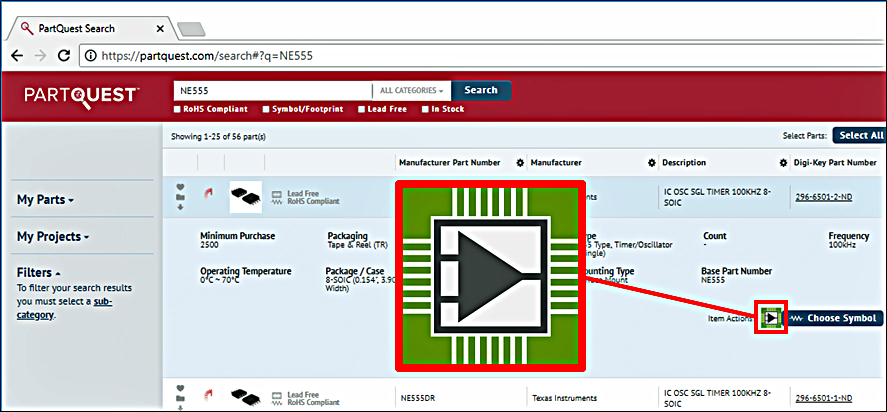Reload the PartQuest page
The height and width of the screenshot is (412, 887).
[x=64, y=55]
